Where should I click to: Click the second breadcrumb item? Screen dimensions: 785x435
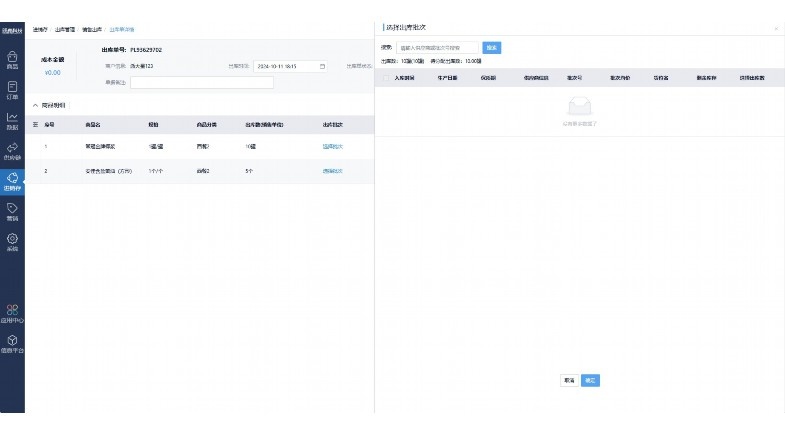click(x=65, y=30)
